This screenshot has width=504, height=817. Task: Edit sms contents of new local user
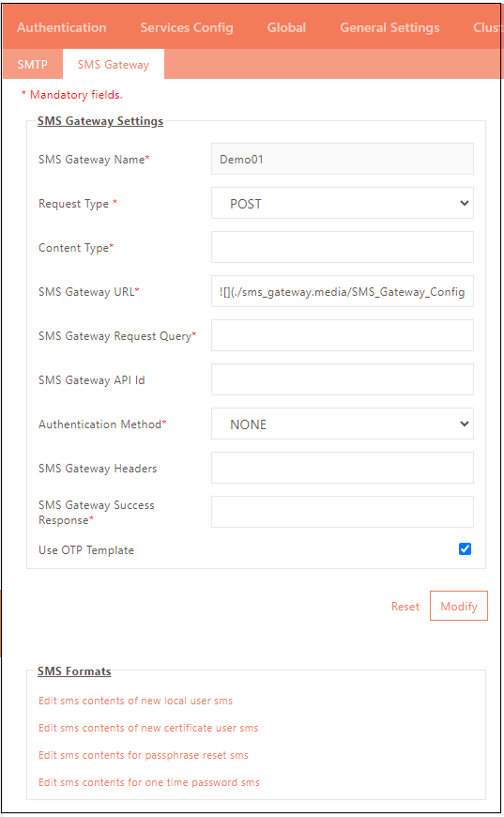(x=135, y=701)
